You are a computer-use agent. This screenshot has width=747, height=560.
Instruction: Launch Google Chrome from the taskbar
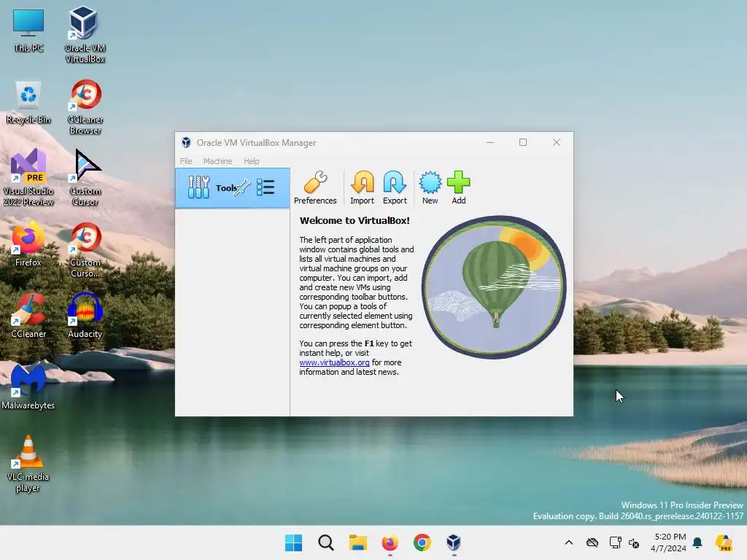422,542
